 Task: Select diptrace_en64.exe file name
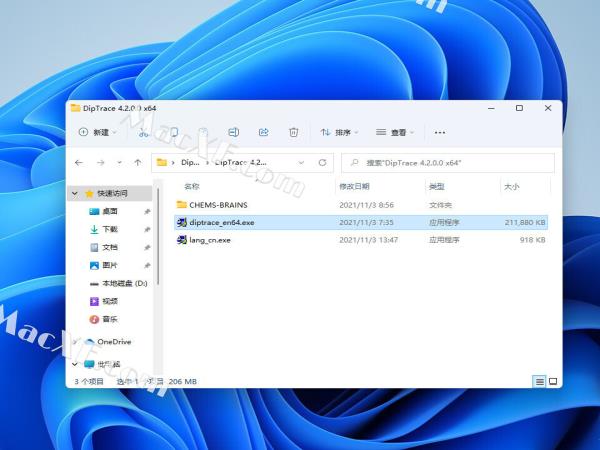pyautogui.click(x=222, y=222)
